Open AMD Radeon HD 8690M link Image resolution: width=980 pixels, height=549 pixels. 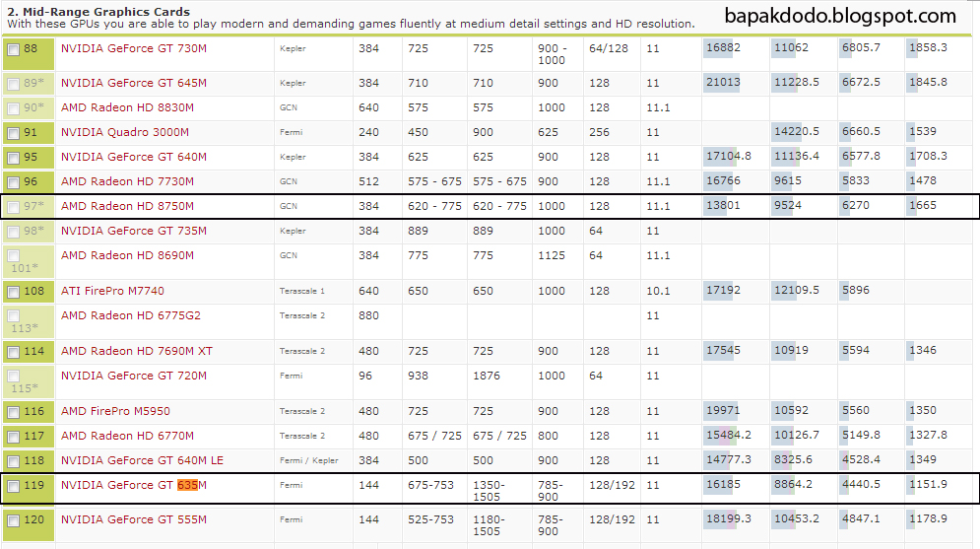[x=127, y=255]
